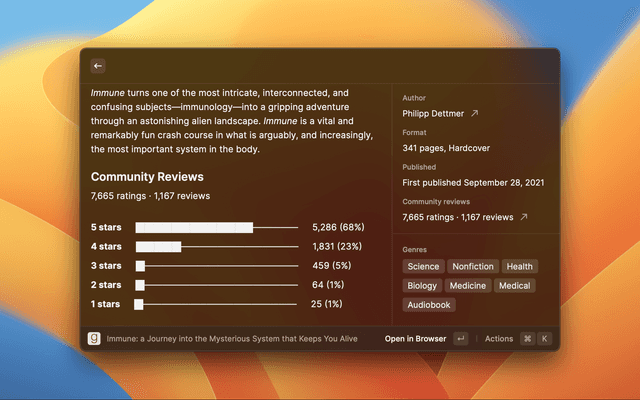Click the Community Reviews heading
The width and height of the screenshot is (640, 400).
click(147, 177)
